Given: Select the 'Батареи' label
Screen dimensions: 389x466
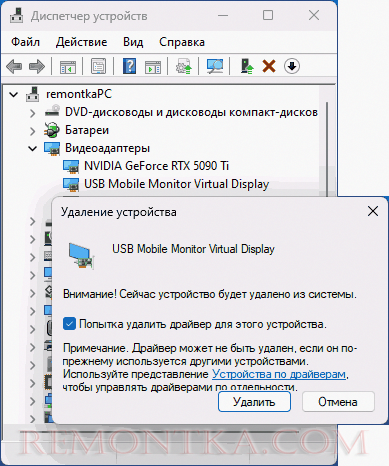Looking at the screenshot, I should point(87,130).
